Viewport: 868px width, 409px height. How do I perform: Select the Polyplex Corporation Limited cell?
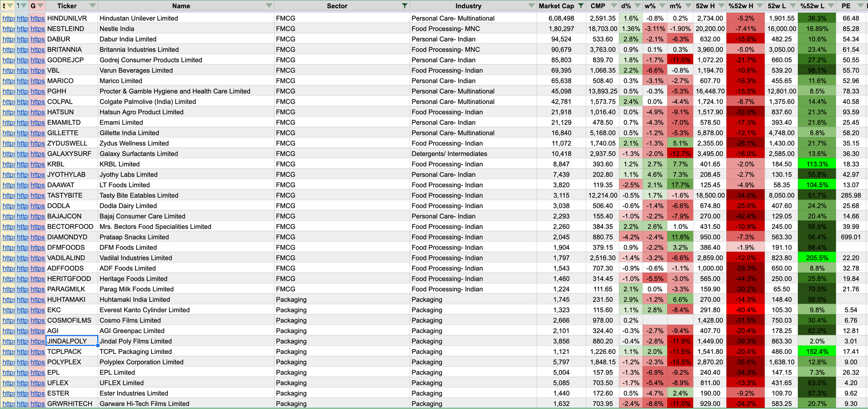click(186, 362)
